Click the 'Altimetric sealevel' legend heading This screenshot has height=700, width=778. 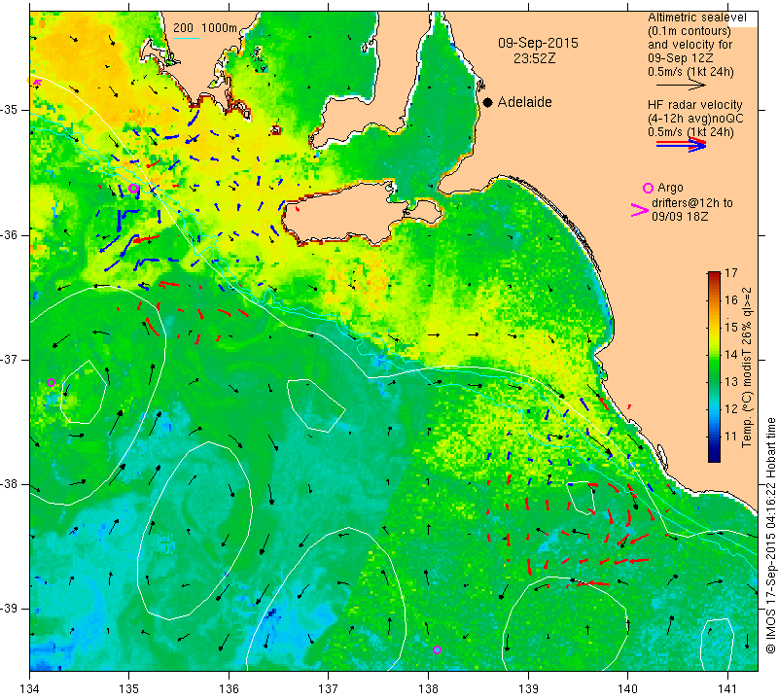click(696, 17)
